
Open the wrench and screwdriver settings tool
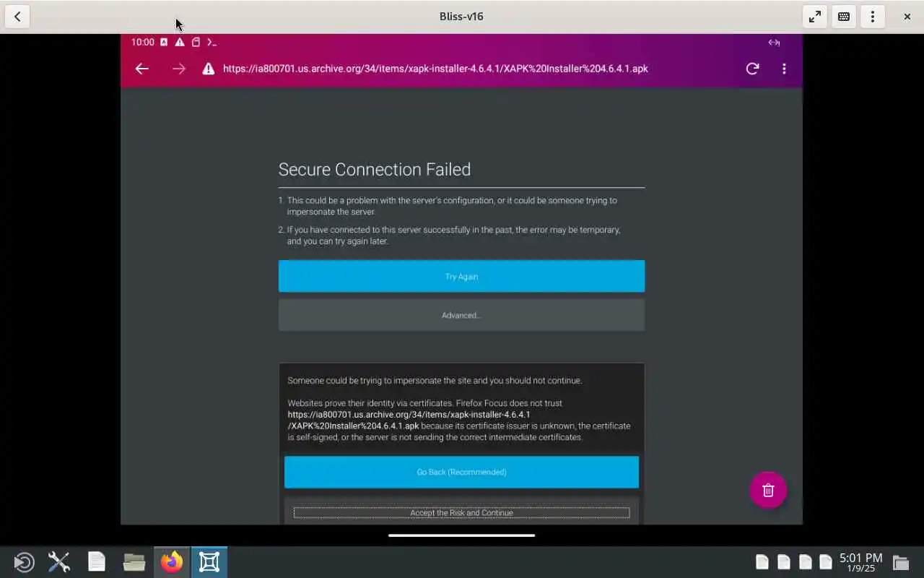[59, 562]
